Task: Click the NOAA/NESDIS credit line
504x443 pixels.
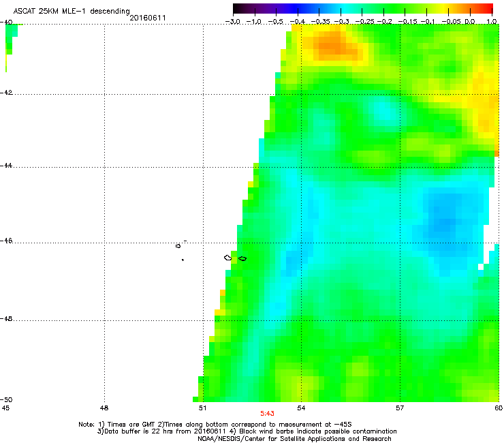Action: [294, 439]
